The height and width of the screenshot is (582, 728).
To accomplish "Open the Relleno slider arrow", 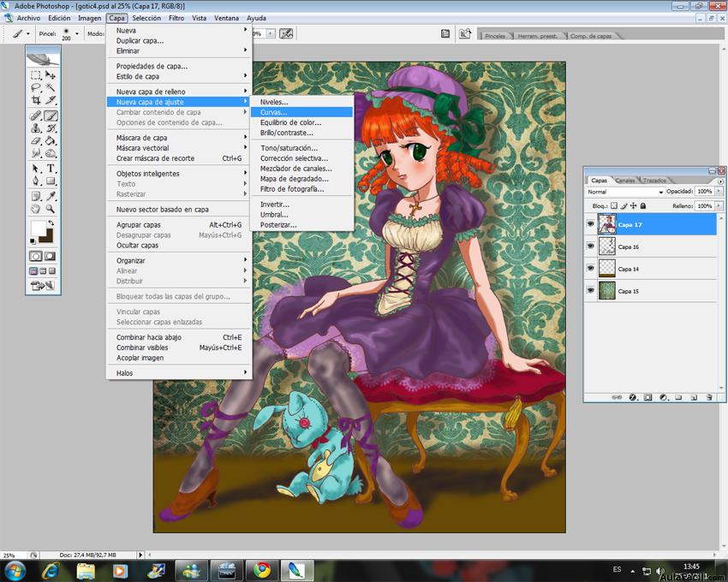I will (x=719, y=205).
